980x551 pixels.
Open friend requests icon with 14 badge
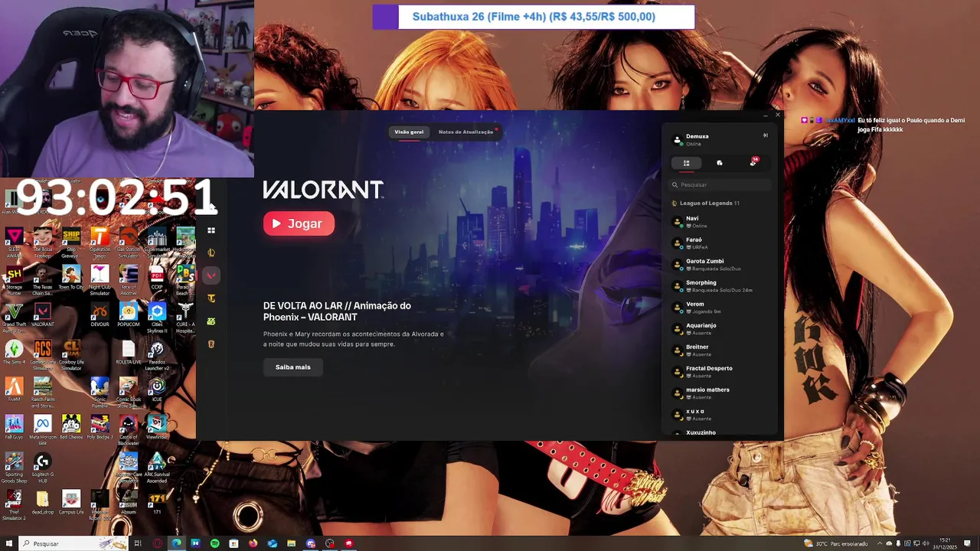(753, 162)
